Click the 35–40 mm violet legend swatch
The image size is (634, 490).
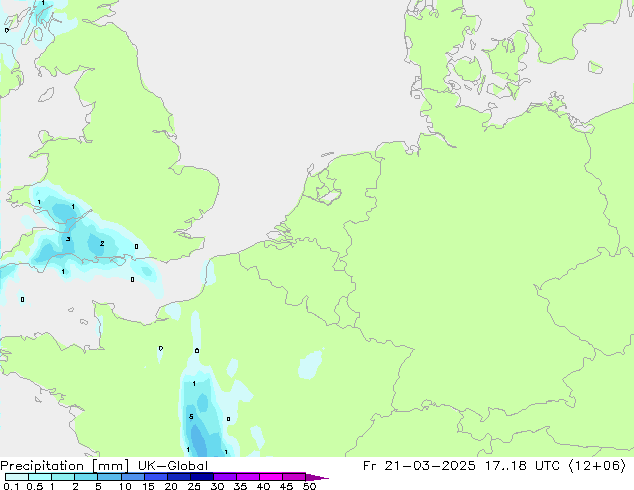tap(247, 477)
